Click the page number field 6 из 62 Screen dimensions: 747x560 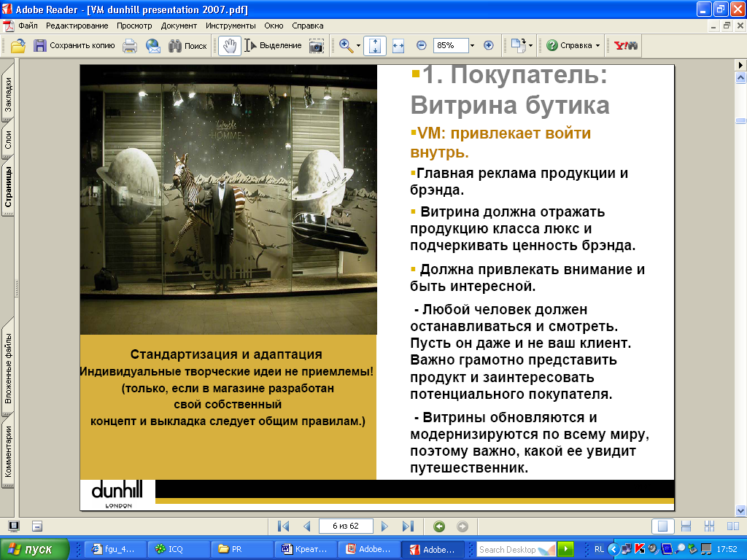tap(345, 526)
